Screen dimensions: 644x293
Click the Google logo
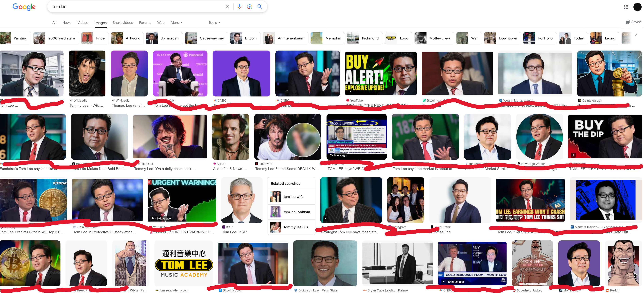[24, 7]
